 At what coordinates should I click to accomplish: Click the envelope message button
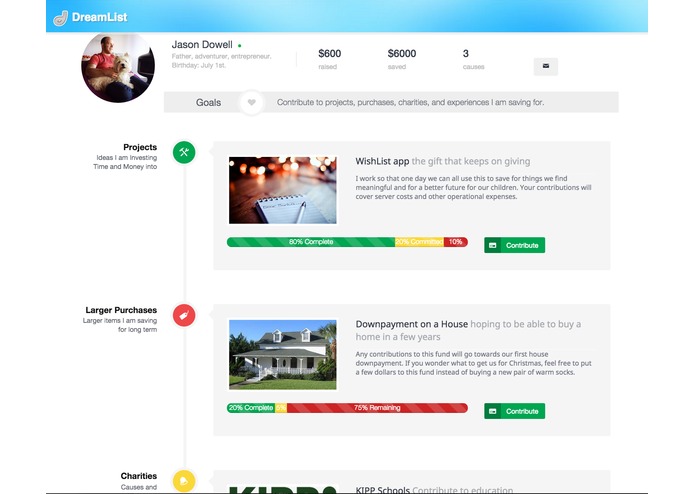tap(546, 66)
